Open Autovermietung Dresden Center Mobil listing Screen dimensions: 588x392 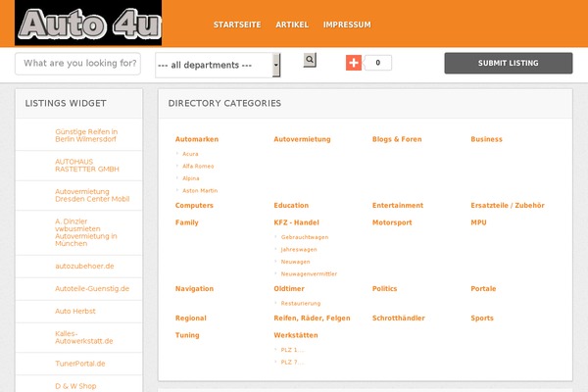92,195
